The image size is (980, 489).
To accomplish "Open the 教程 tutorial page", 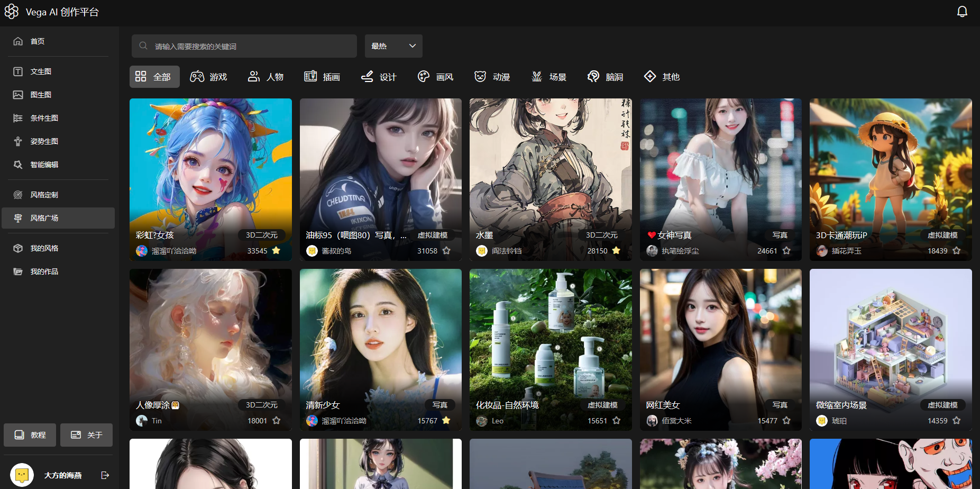I will (30, 434).
